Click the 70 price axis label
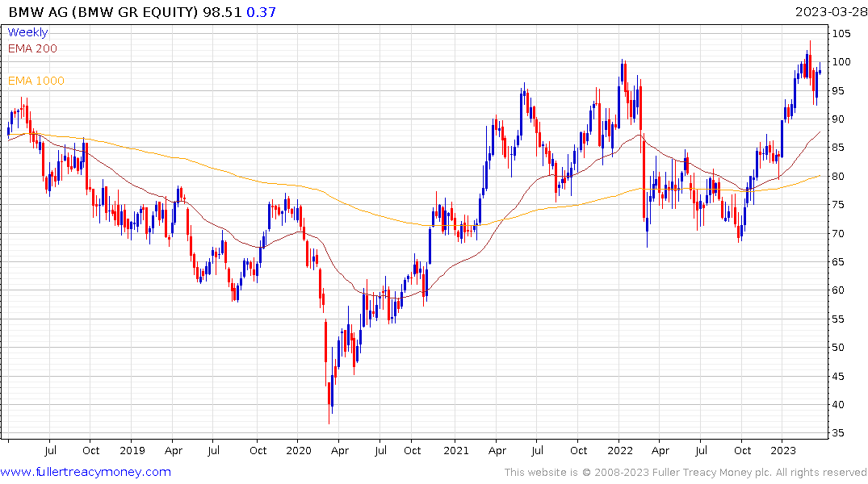Screen dimensions: 868x484 [x=838, y=233]
